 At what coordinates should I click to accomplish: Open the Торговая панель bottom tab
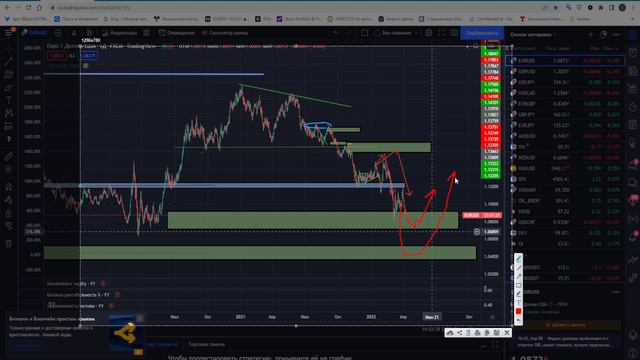pos(207,344)
